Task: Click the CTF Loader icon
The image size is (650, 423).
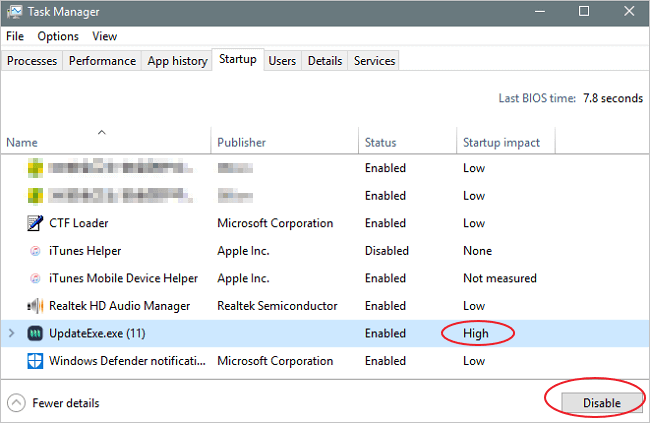Action: (x=33, y=223)
